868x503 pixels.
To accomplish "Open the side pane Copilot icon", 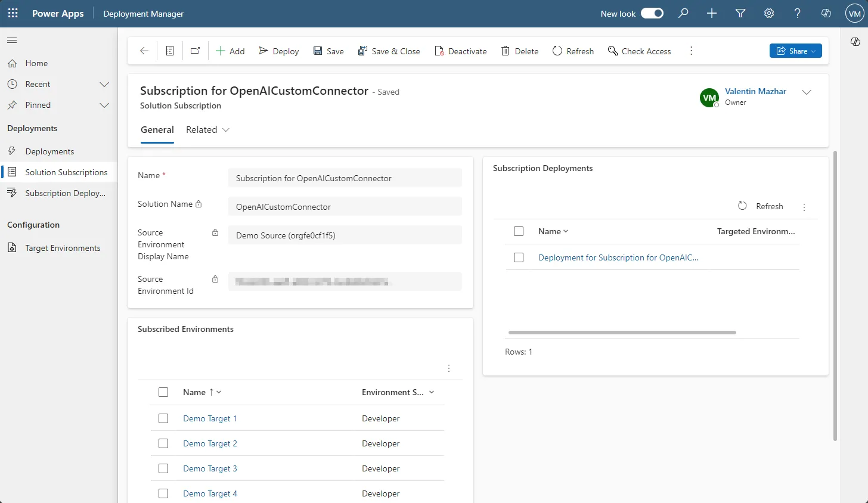I will click(x=855, y=42).
